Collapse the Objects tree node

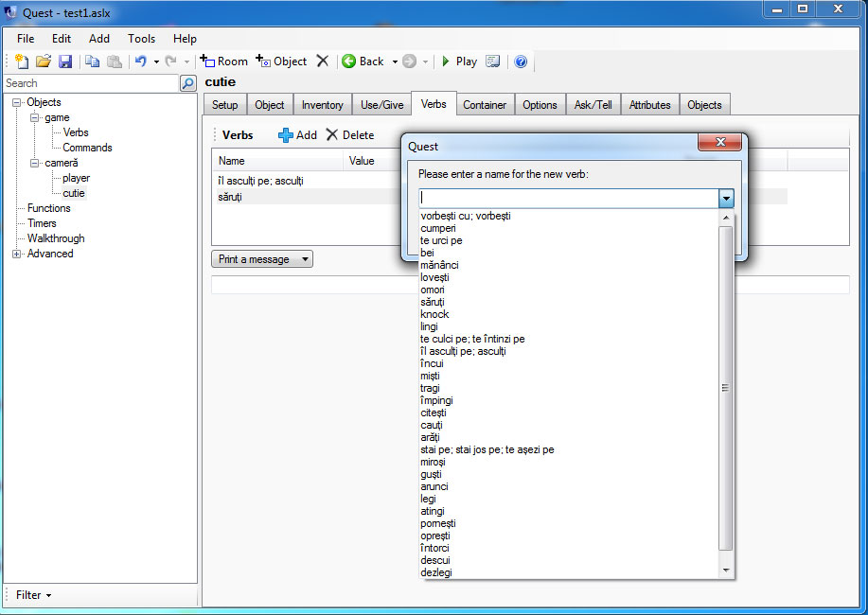click(17, 102)
